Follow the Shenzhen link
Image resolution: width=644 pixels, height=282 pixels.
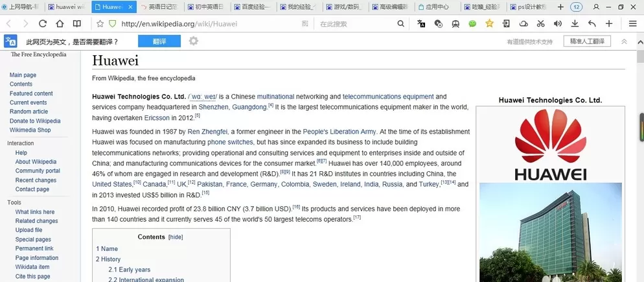214,107
